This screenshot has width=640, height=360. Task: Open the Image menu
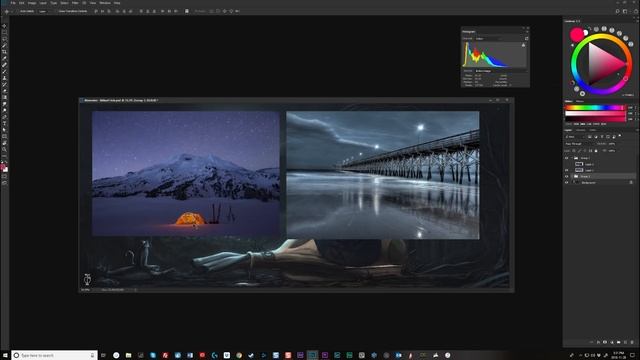click(32, 3)
